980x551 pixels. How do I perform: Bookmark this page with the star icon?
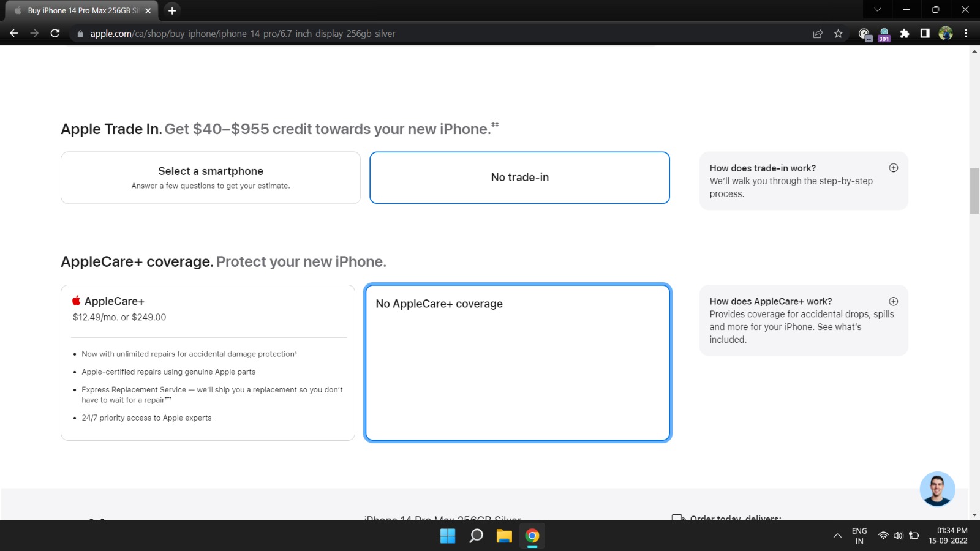coord(839,34)
